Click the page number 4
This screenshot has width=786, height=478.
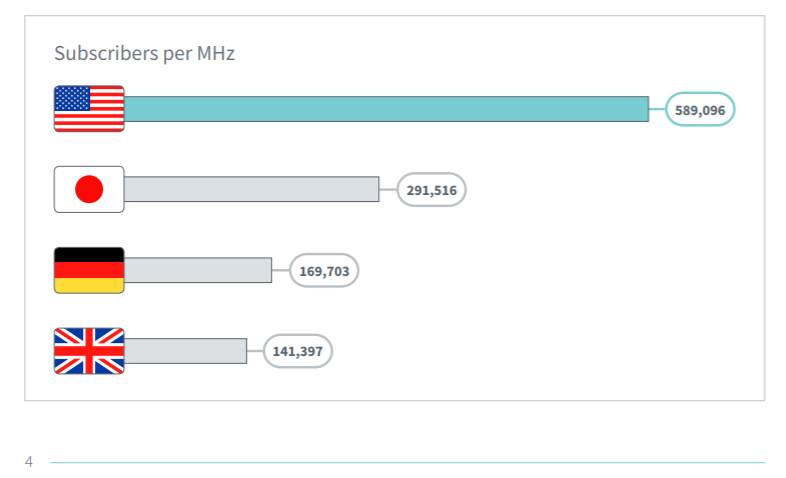(x=29, y=461)
